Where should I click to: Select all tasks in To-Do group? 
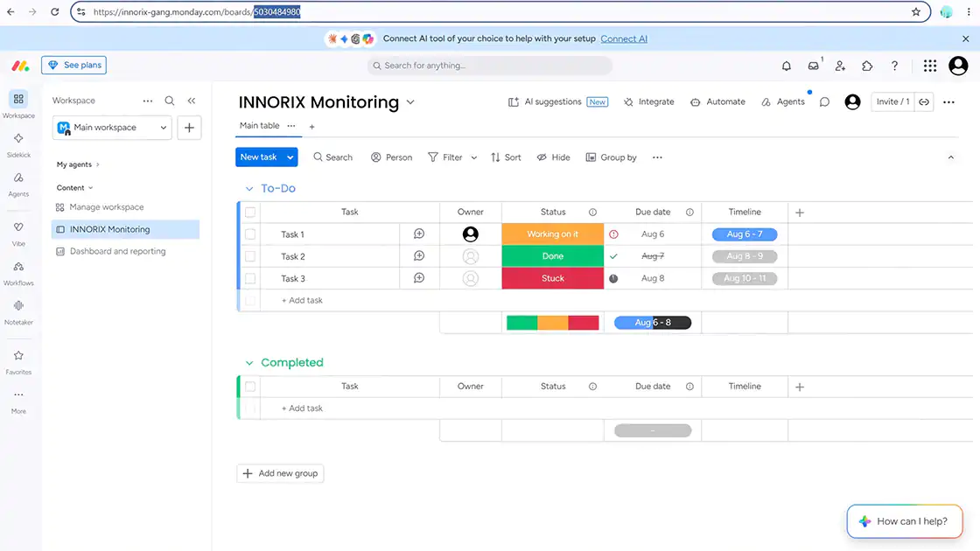pos(250,213)
